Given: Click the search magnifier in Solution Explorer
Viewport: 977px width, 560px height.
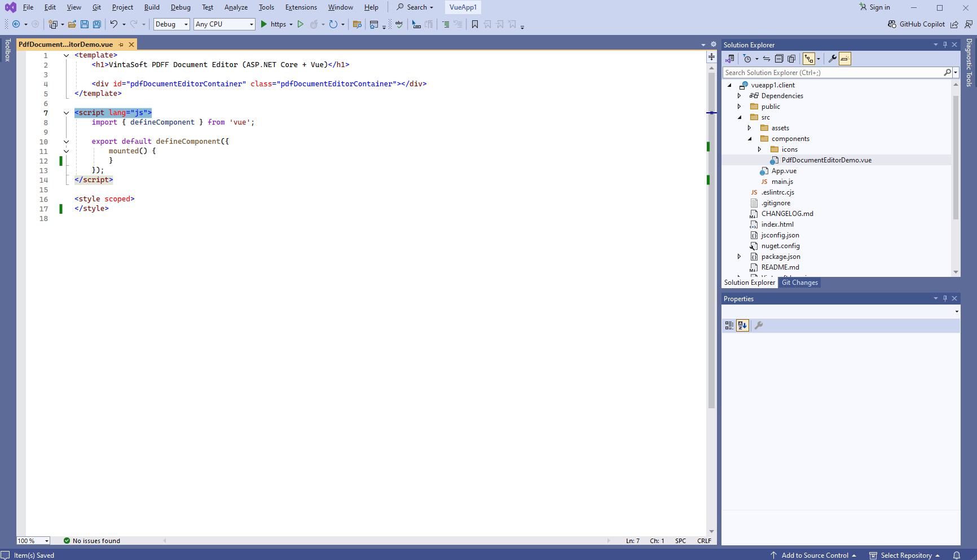Looking at the screenshot, I should [948, 73].
